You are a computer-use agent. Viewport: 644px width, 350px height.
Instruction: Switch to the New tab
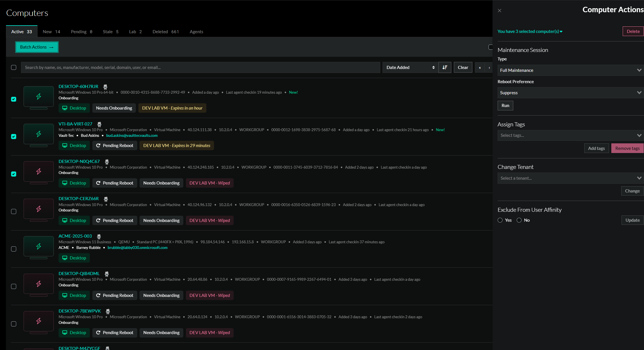51,32
